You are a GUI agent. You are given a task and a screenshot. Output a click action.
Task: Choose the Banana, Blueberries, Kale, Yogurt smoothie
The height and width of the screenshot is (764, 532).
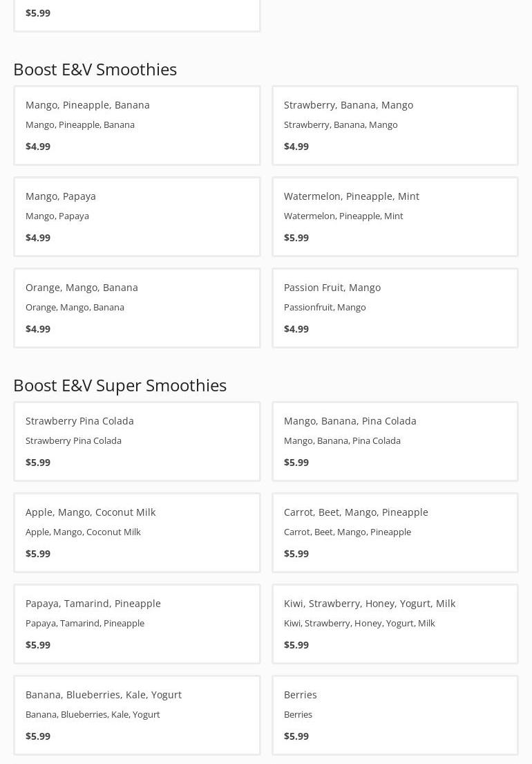137,715
